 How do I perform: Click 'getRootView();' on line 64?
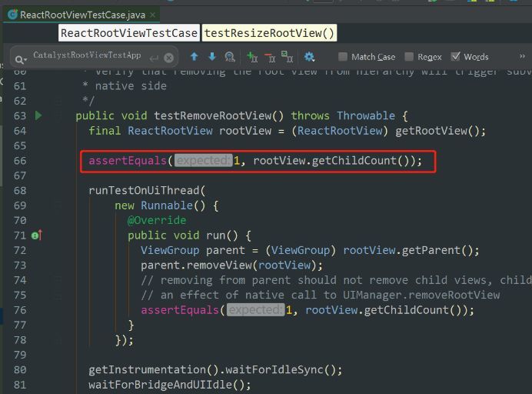coord(441,131)
